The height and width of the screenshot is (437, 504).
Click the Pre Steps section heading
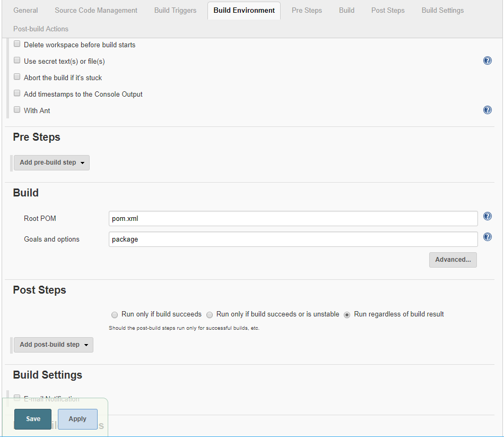36,137
